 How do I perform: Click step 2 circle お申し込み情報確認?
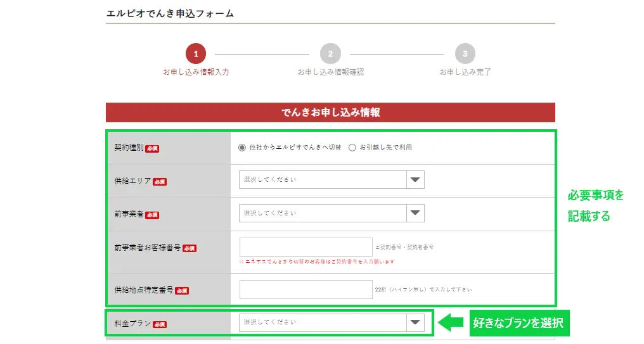pyautogui.click(x=331, y=54)
